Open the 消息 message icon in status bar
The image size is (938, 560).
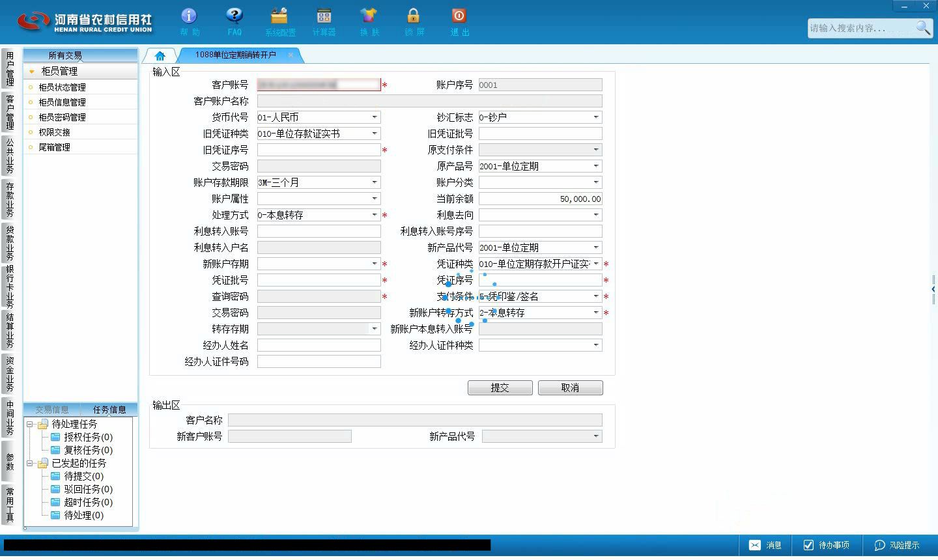click(765, 545)
